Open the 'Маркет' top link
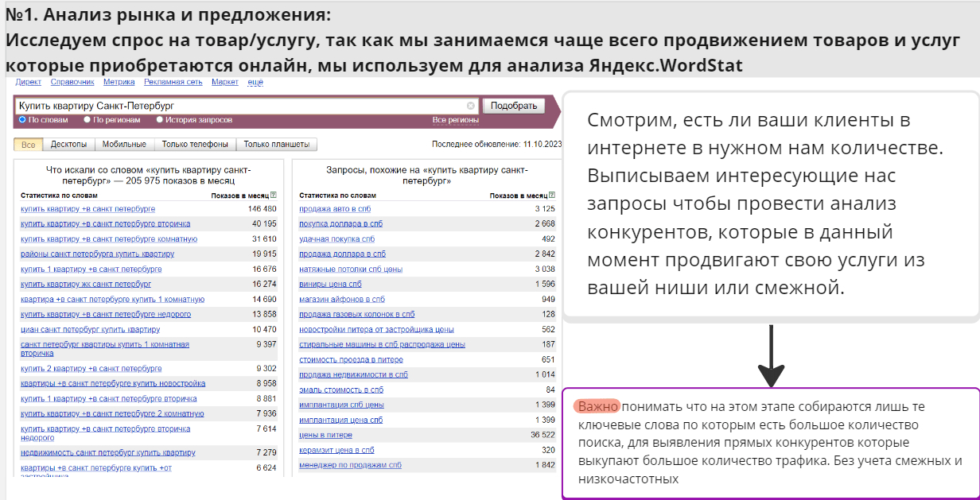The height and width of the screenshot is (500, 980). [225, 82]
